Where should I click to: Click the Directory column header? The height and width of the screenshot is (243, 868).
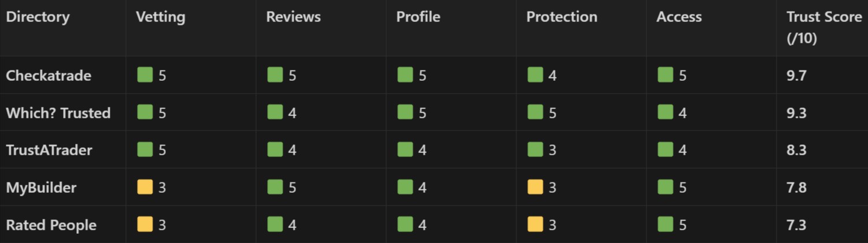pos(38,17)
